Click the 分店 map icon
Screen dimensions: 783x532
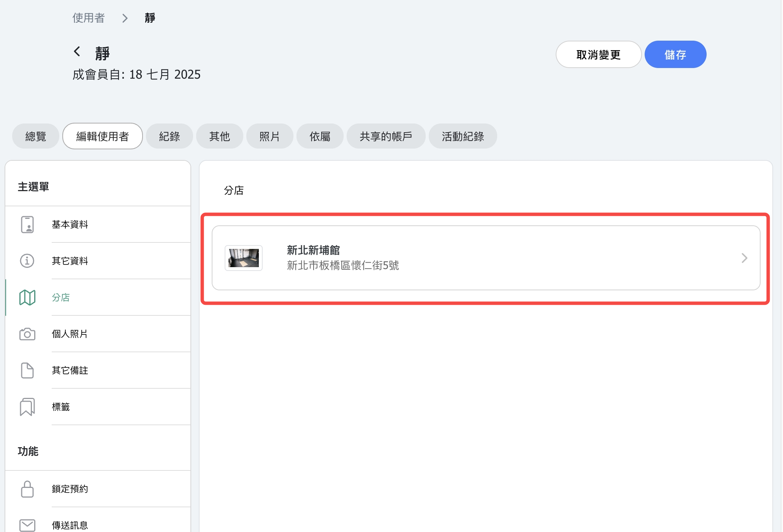point(27,298)
